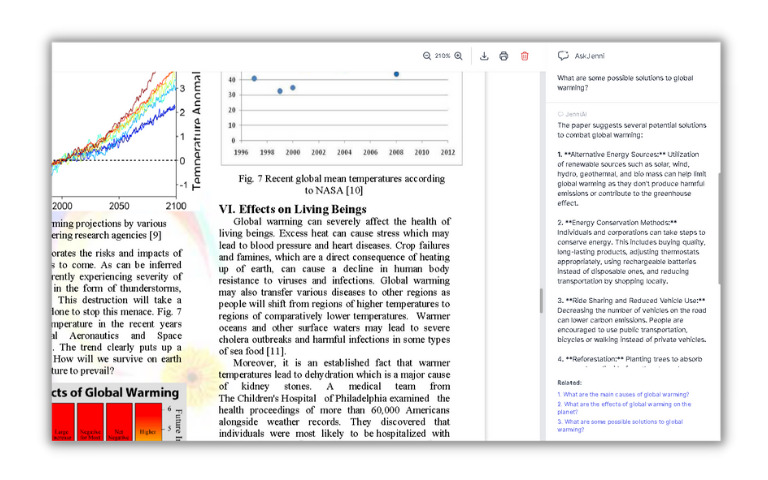Click the 'Related:' heading in chat panel
The width and height of the screenshot is (768, 480).
(x=569, y=383)
